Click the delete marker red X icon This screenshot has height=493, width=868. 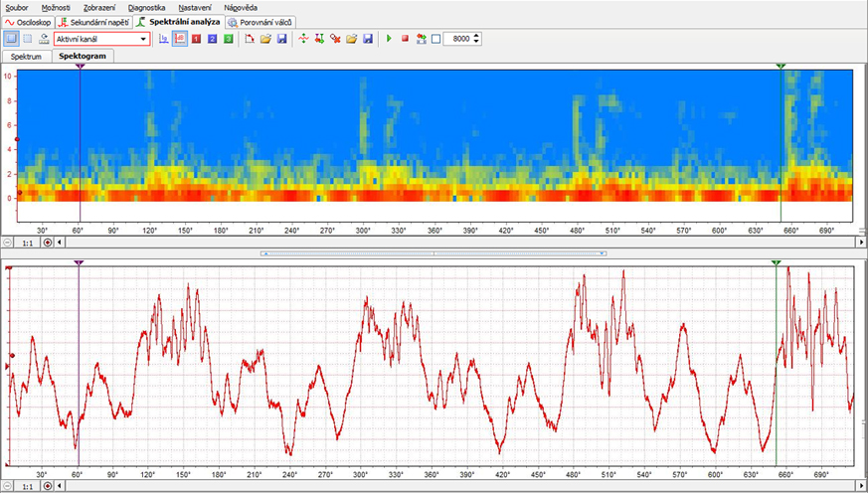pos(336,39)
